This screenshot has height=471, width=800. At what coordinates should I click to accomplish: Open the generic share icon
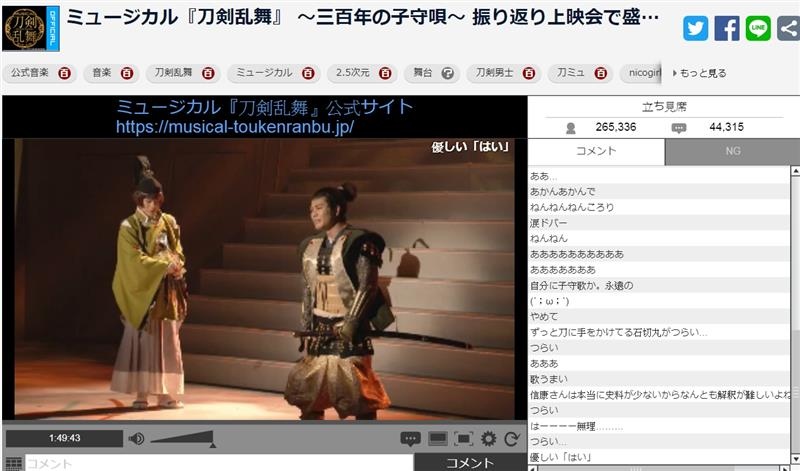point(788,28)
